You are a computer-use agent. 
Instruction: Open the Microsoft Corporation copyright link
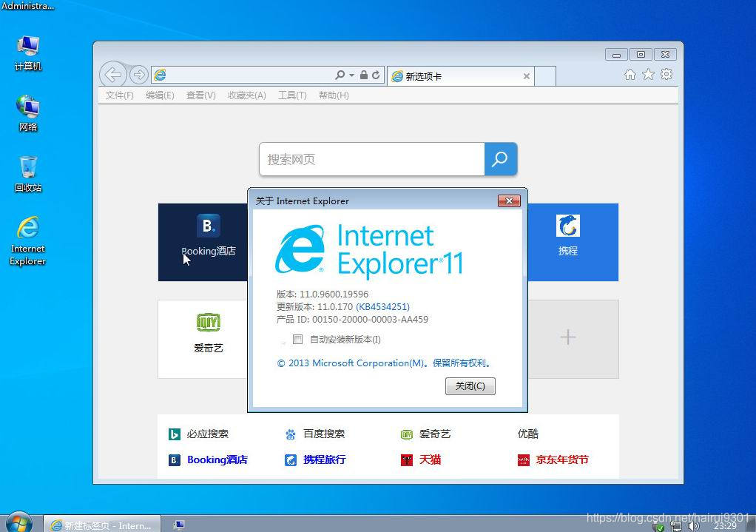point(384,363)
